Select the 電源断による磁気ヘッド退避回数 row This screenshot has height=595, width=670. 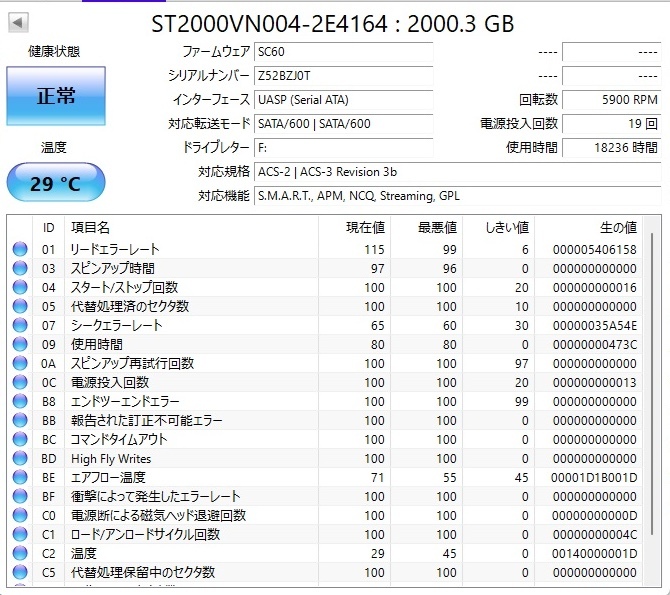pyautogui.click(x=325, y=515)
